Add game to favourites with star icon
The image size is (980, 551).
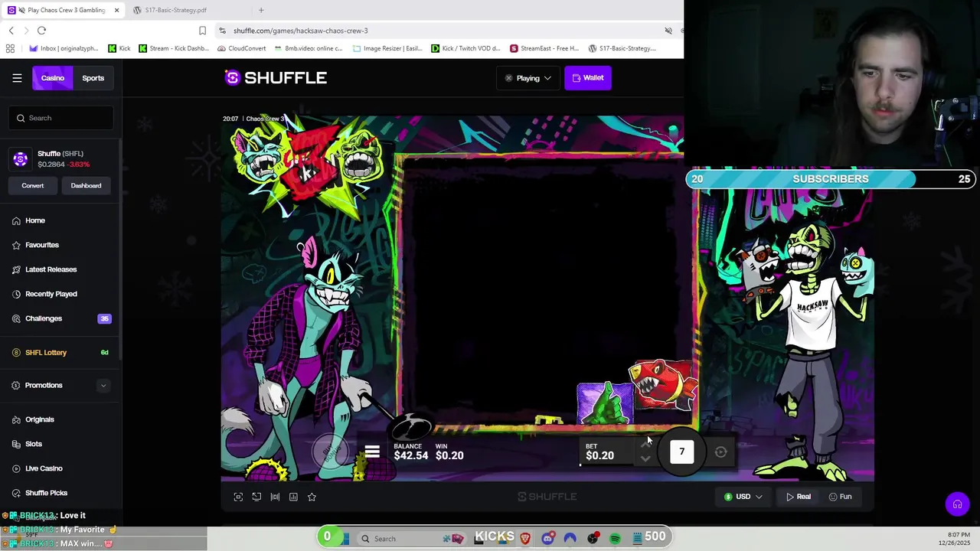pyautogui.click(x=312, y=497)
